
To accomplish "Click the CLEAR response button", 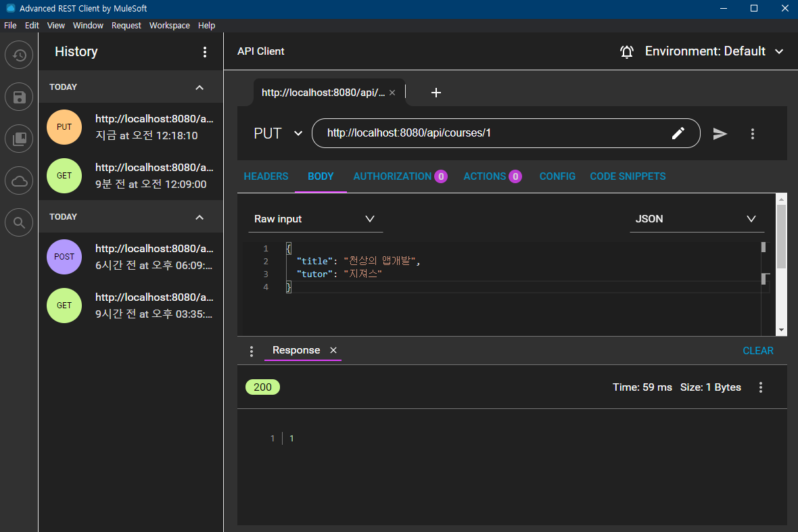I will pos(758,351).
